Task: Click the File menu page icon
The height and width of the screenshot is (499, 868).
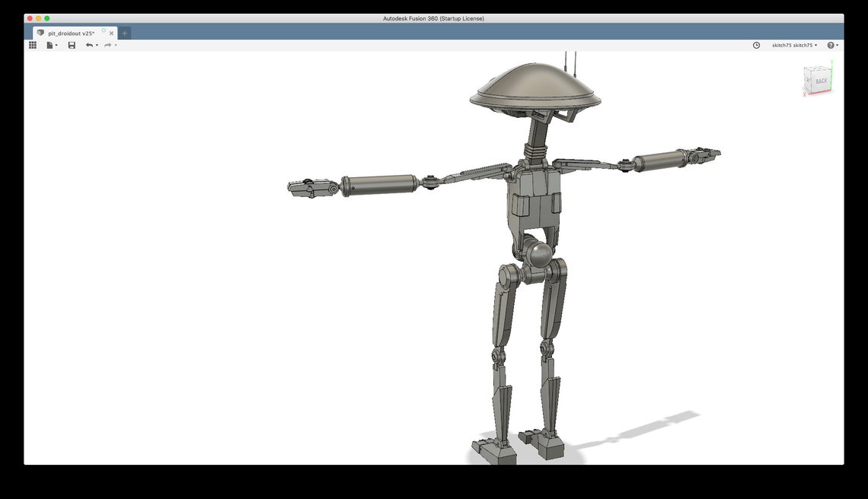Action: click(49, 45)
